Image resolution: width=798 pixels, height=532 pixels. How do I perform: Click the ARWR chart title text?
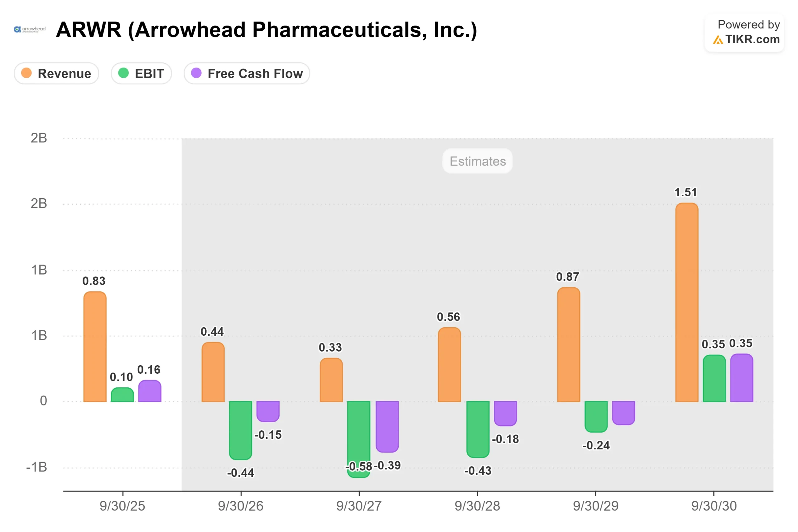pyautogui.click(x=267, y=30)
